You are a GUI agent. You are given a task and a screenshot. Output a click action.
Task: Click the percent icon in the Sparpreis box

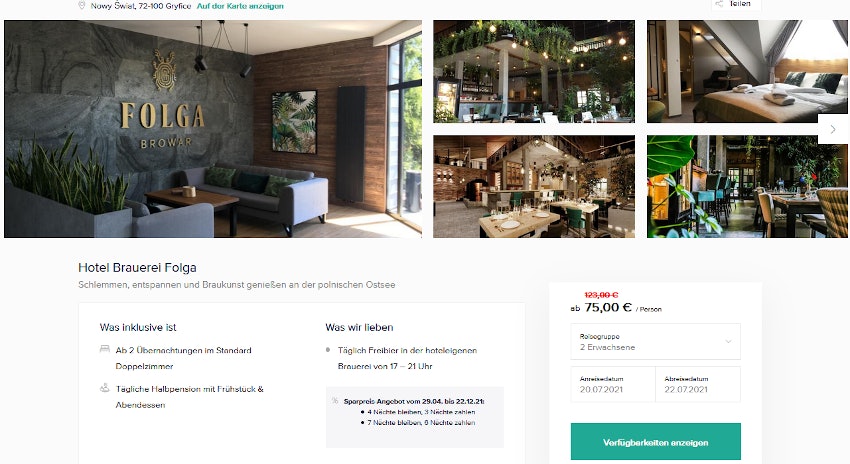point(334,401)
